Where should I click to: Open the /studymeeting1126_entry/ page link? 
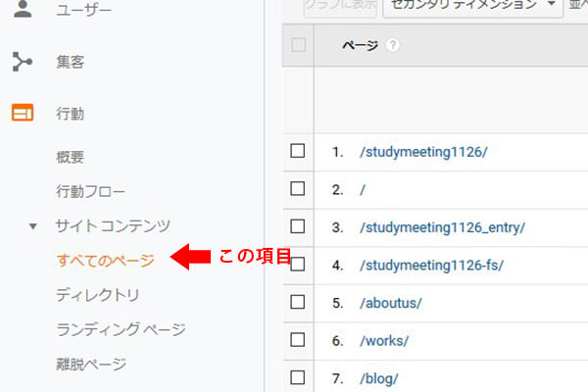[442, 227]
